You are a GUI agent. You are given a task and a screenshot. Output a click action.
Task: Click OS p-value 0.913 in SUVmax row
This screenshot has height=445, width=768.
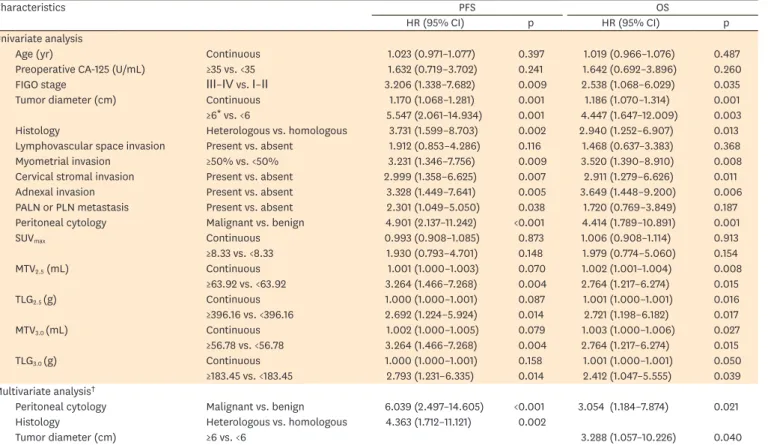pos(727,238)
